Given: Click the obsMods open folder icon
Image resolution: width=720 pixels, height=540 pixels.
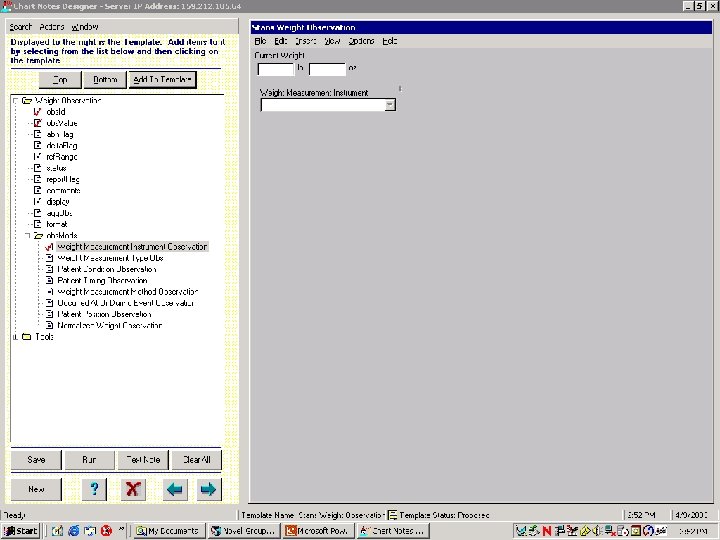Looking at the screenshot, I should (x=39, y=236).
